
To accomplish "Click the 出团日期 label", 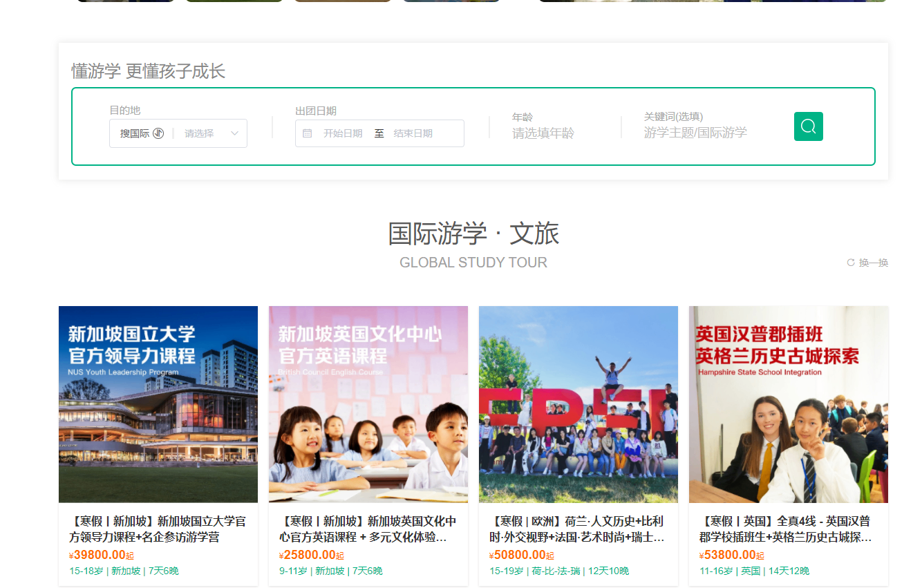I will (x=316, y=111).
